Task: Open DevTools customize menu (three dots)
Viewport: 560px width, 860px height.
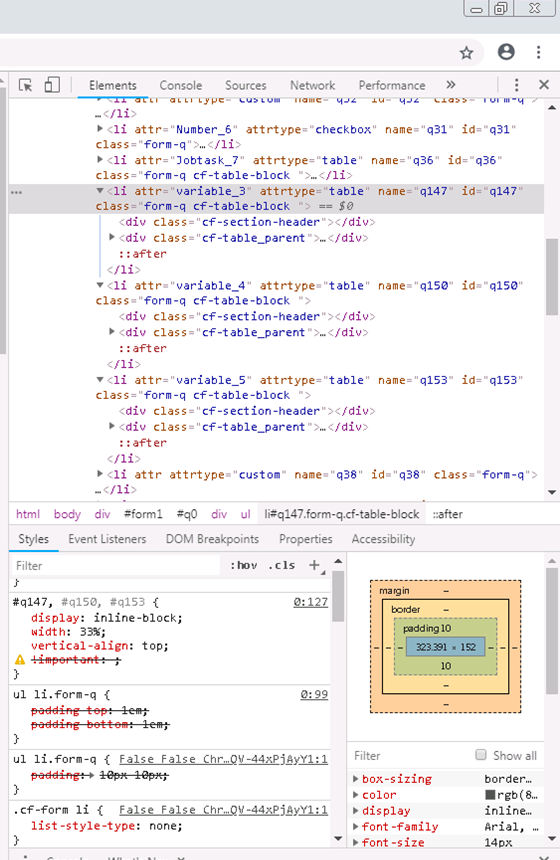Action: [516, 85]
